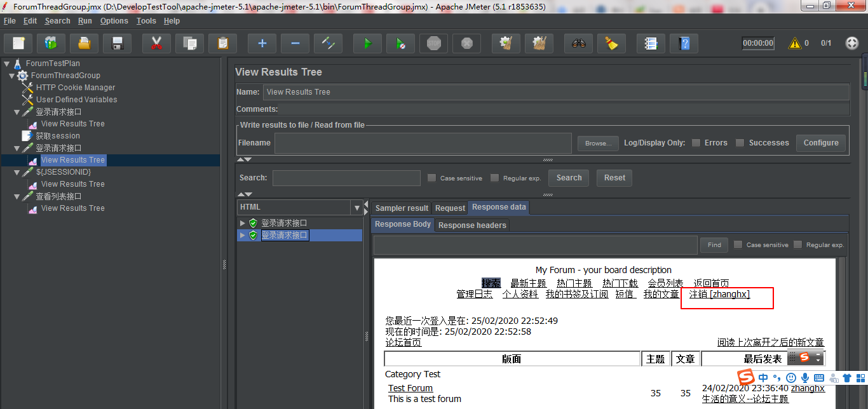Click the Configure button
The height and width of the screenshot is (409, 868).
pyautogui.click(x=821, y=143)
